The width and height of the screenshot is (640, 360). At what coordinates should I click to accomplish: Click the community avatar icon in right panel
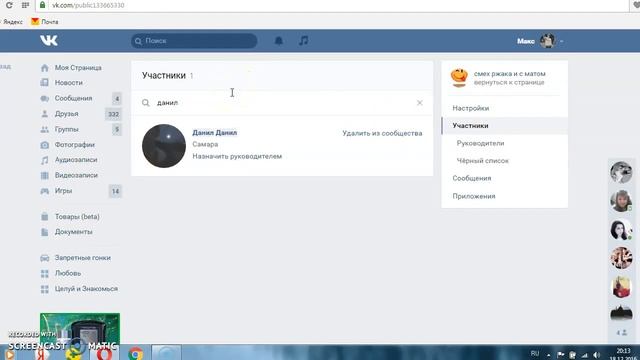pos(459,78)
